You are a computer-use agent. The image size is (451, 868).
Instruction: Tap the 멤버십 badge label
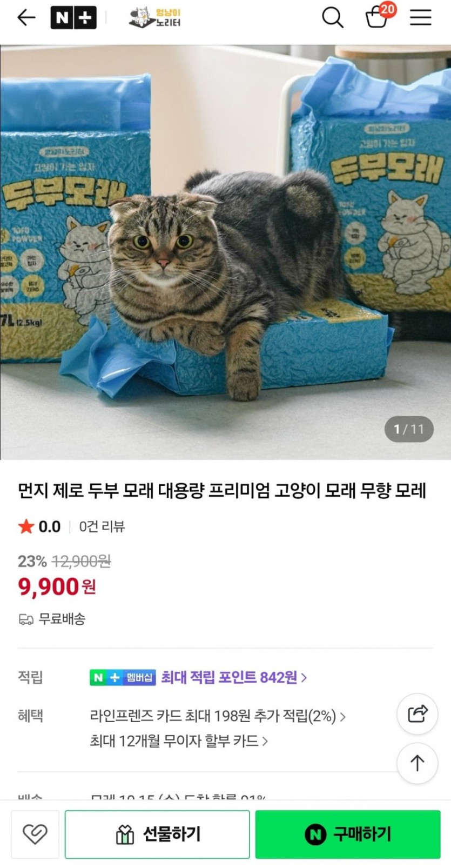coord(140,677)
